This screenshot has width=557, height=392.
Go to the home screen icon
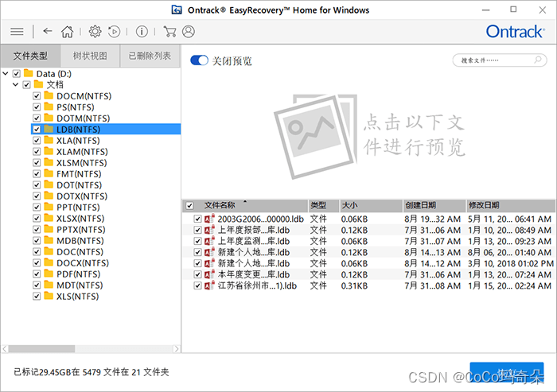[x=68, y=32]
